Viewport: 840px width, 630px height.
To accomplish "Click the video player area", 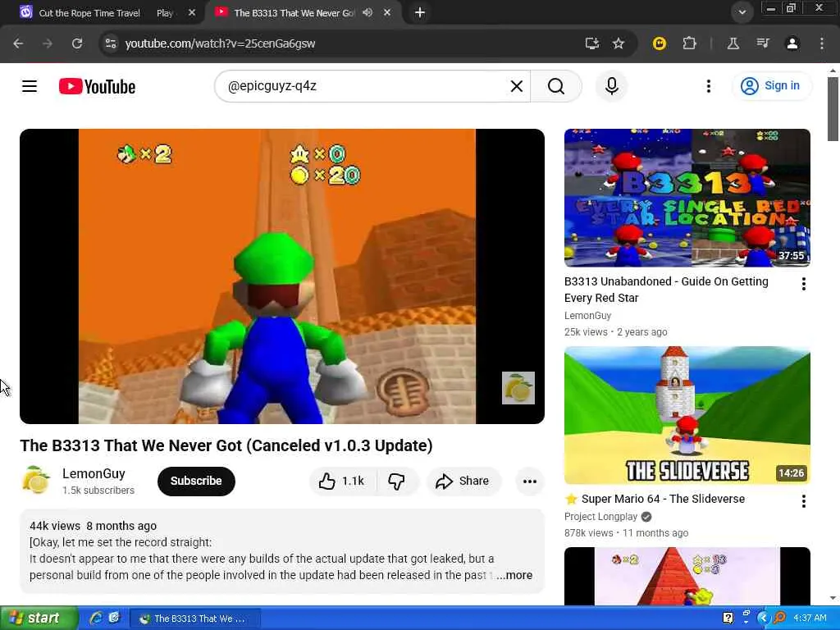I will pyautogui.click(x=282, y=276).
